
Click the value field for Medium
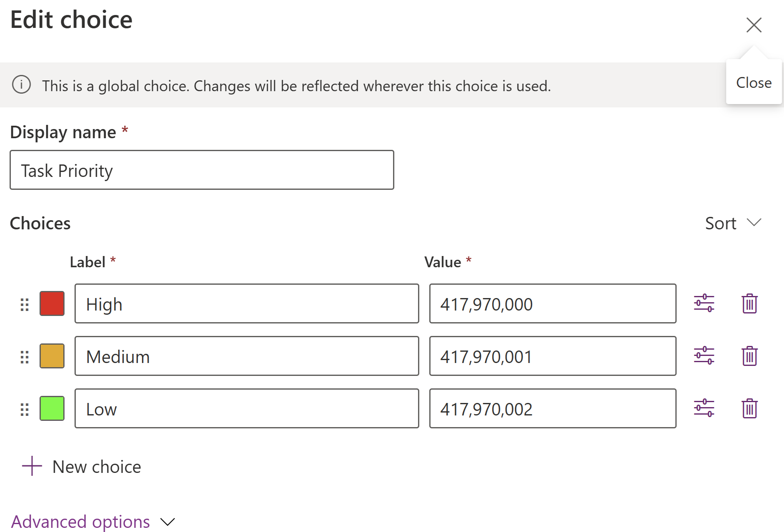tap(552, 356)
